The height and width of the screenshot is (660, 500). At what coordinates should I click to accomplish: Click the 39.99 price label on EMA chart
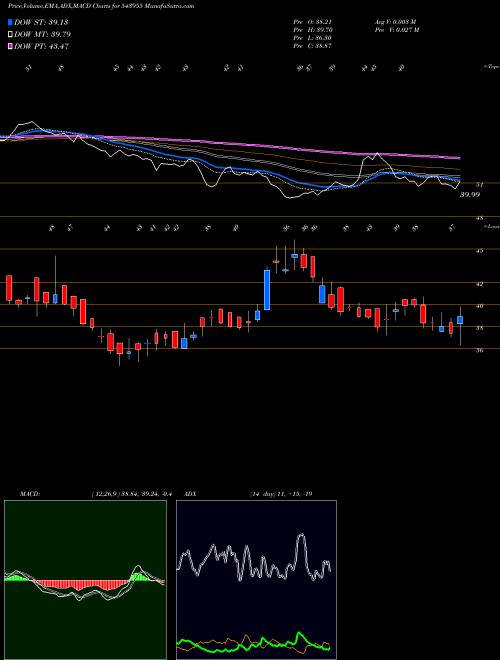[470, 195]
